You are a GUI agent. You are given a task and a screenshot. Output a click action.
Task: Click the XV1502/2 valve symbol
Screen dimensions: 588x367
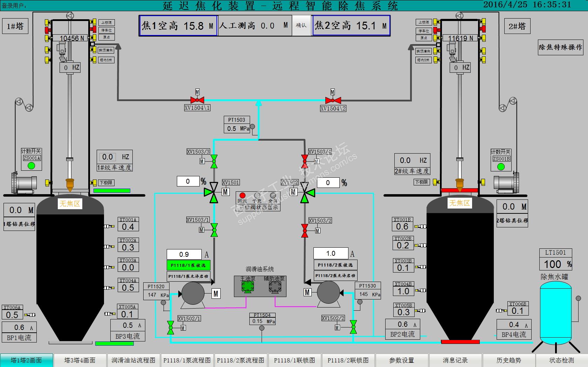point(353,327)
